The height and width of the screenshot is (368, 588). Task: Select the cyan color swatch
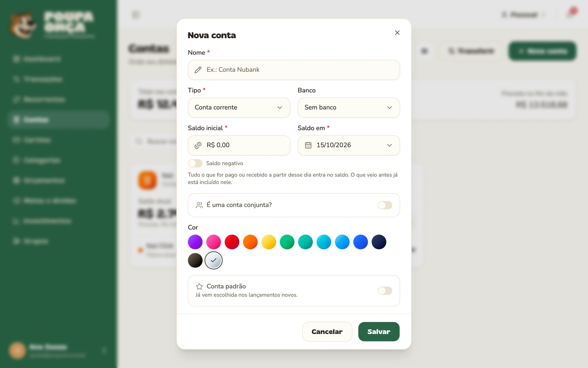click(x=324, y=242)
